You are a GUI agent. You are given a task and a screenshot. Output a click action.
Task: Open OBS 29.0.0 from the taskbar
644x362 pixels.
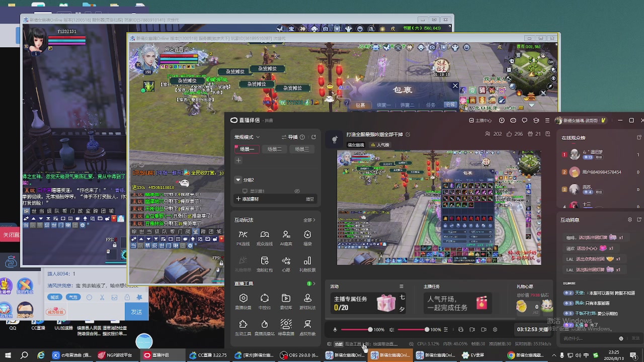pyautogui.click(x=300, y=355)
